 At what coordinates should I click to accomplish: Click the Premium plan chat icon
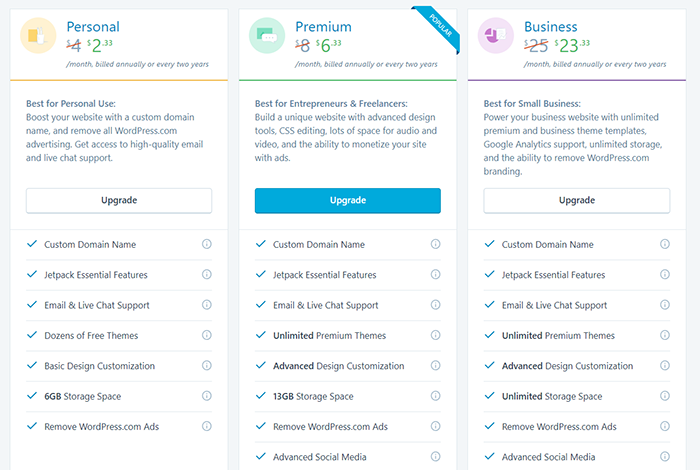pos(267,36)
